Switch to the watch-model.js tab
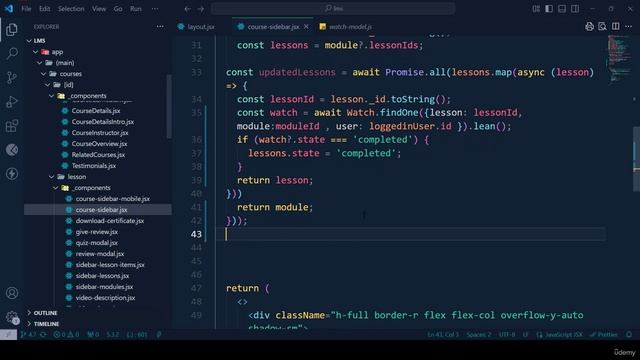Screen dimensions: 640x360 pyautogui.click(x=346, y=27)
